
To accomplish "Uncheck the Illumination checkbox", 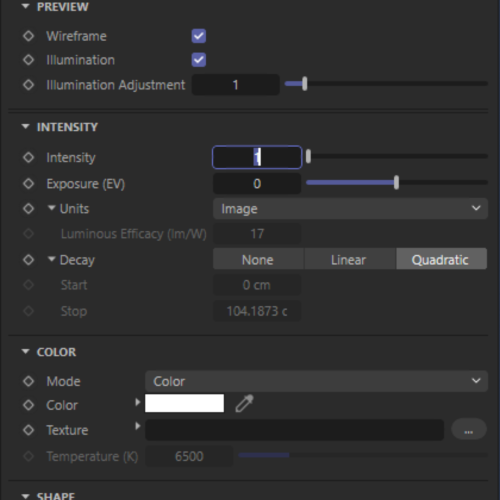I will click(199, 60).
